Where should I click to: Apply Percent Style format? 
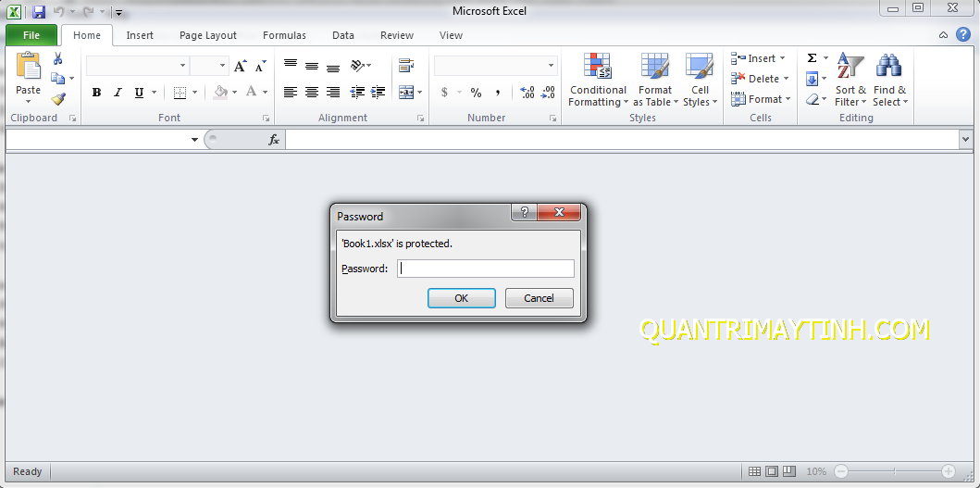[x=477, y=93]
